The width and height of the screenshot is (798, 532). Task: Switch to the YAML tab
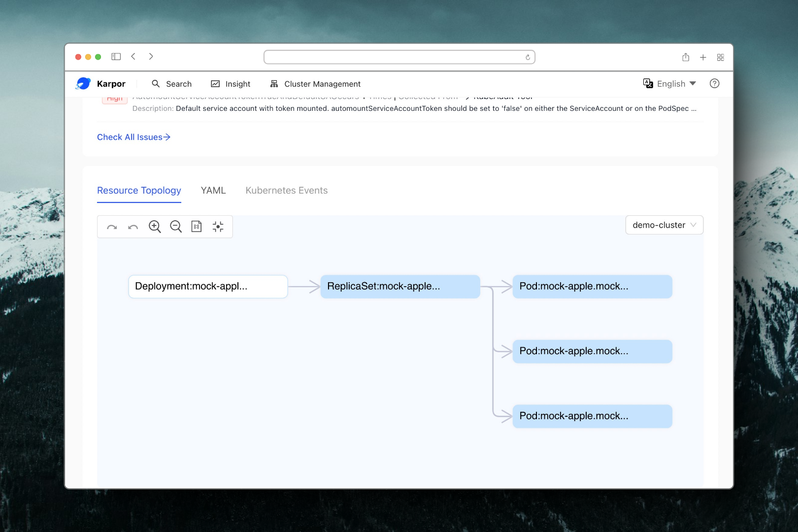coord(213,191)
